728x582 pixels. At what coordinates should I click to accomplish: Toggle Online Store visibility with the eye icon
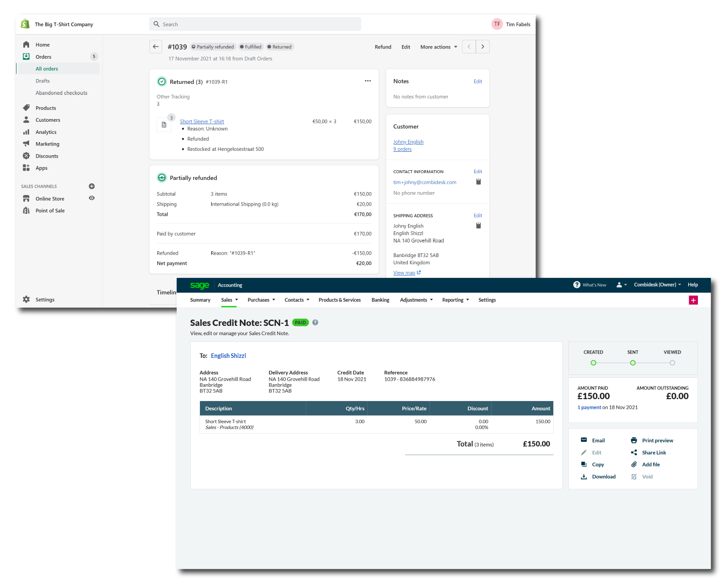click(x=92, y=198)
